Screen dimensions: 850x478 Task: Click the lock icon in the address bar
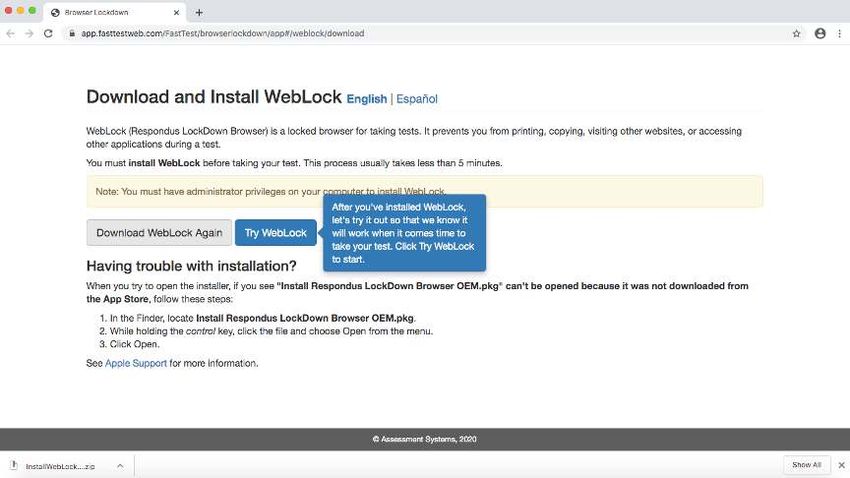point(72,34)
